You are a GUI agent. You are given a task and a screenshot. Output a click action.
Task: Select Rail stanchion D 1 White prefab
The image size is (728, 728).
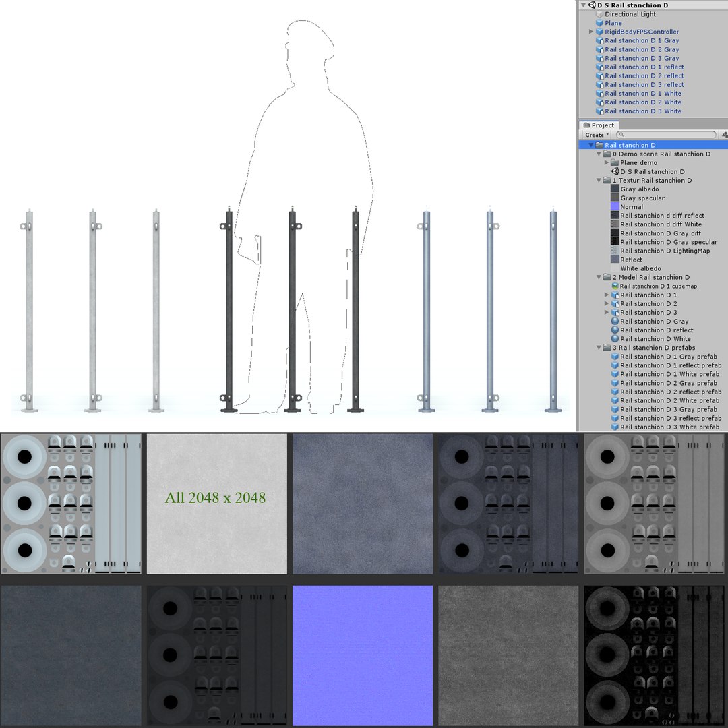pyautogui.click(x=669, y=374)
